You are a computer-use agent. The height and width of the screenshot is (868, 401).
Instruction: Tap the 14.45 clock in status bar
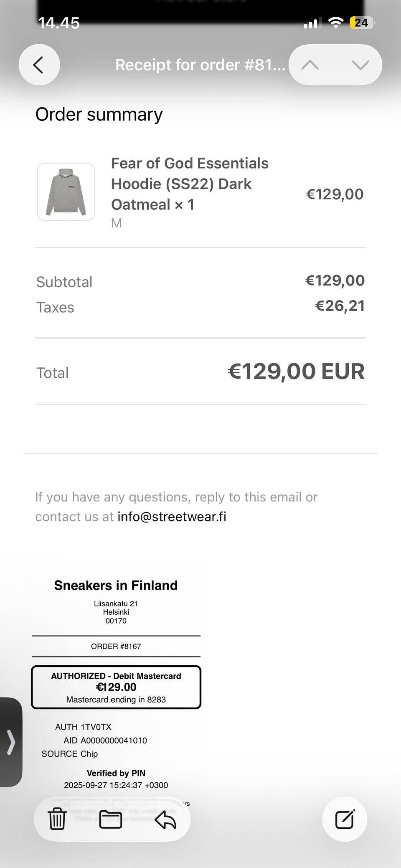pyautogui.click(x=58, y=23)
